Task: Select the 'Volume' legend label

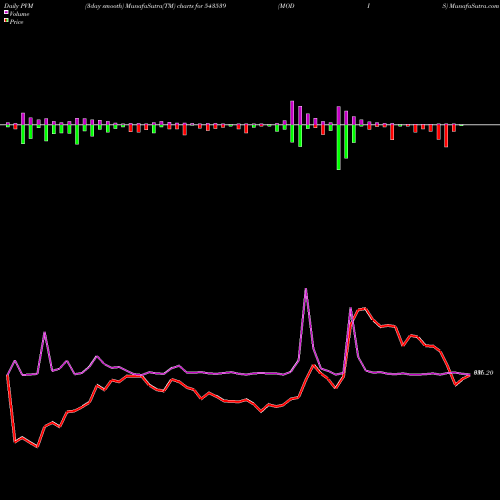Action: pos(19,14)
